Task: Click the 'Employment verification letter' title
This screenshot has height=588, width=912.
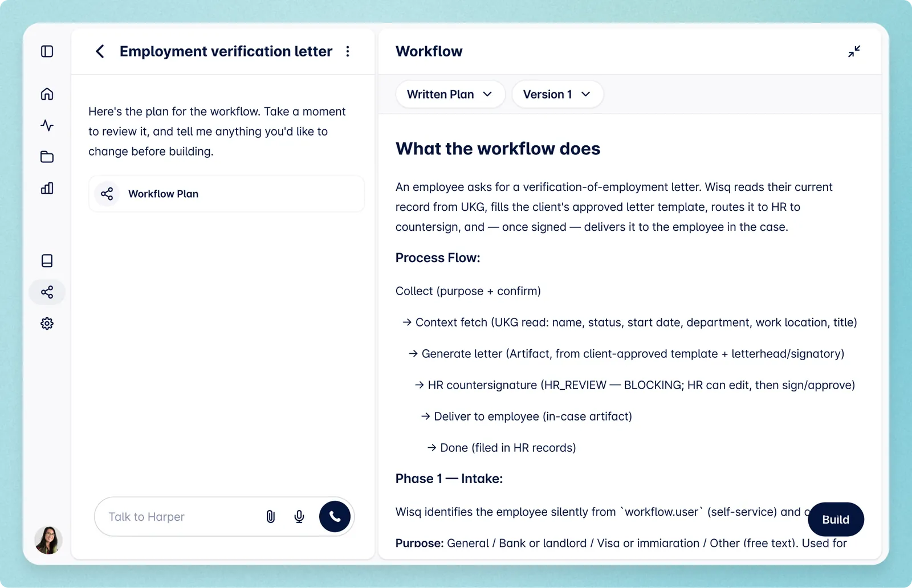Action: [x=226, y=51]
